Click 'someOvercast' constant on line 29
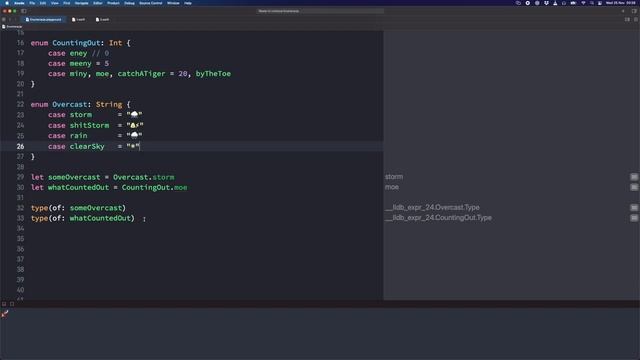Viewport: 640px width, 360px height. click(x=74, y=177)
